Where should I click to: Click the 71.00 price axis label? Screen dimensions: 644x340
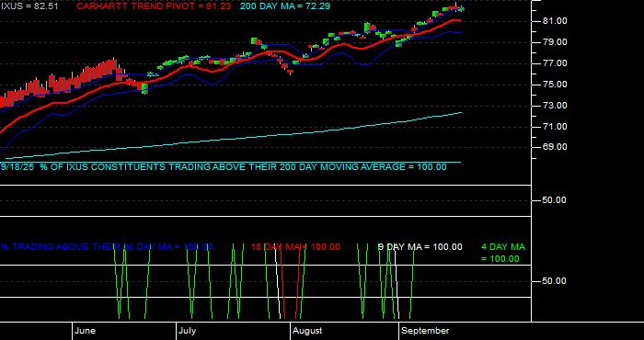[x=555, y=127]
